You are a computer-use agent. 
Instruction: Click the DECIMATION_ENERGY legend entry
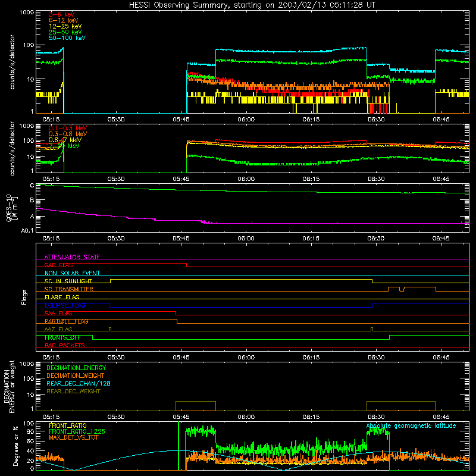76,368
